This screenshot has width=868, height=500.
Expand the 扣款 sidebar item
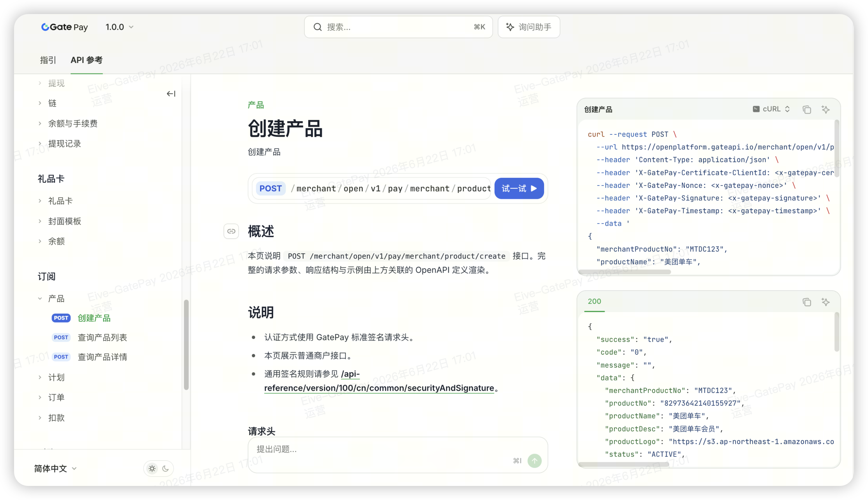pyautogui.click(x=56, y=418)
